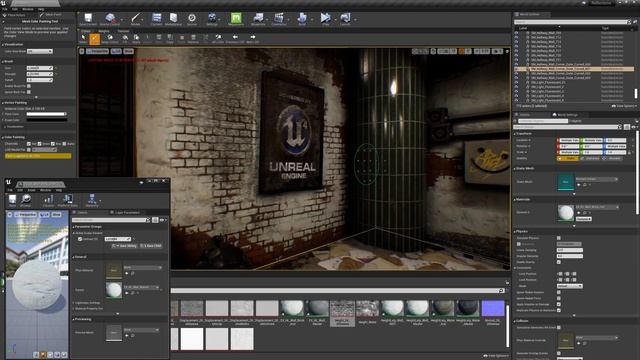Click the Build toolbar icon
This screenshot has height=360, width=640.
pos(302,19)
